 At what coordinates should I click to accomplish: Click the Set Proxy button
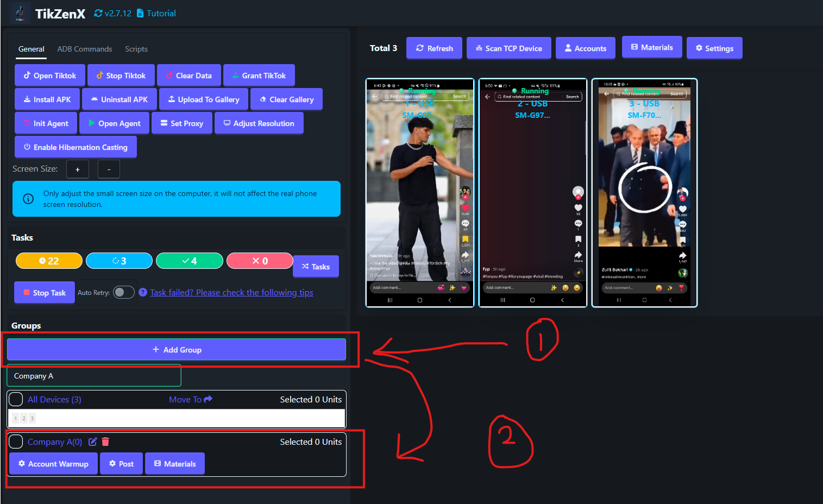point(182,123)
